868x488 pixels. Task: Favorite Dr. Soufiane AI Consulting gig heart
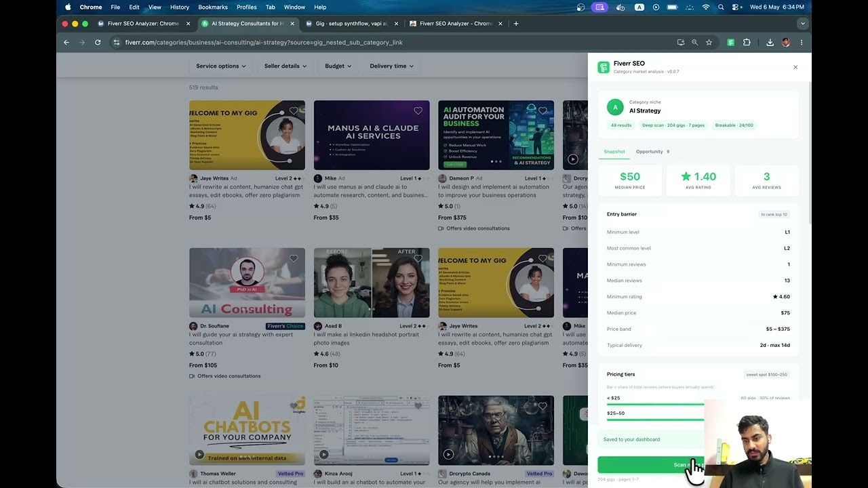point(294,258)
